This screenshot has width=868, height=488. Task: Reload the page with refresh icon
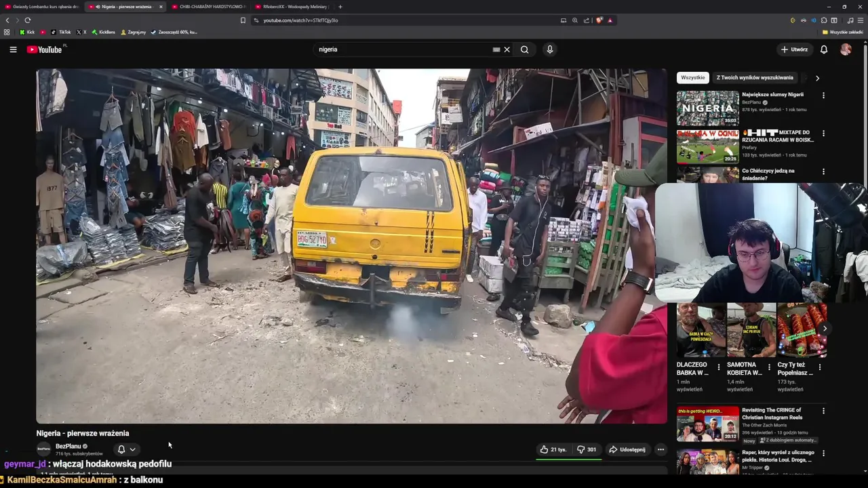27,20
